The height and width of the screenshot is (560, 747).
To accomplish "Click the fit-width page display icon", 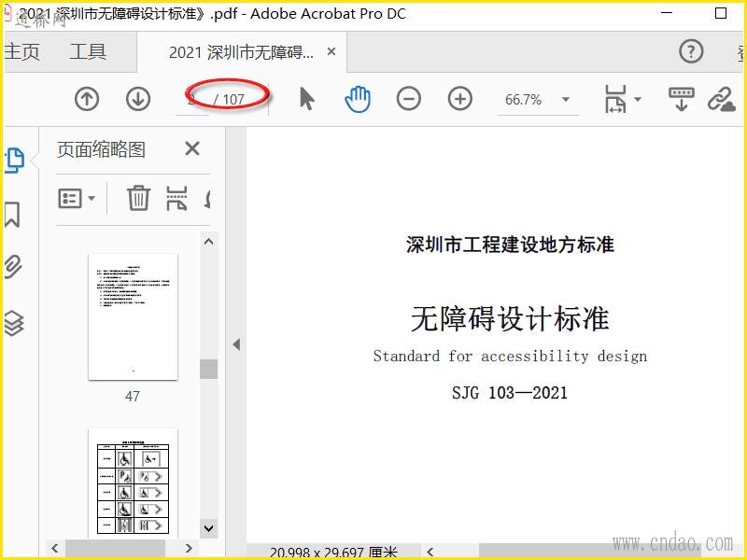I will click(x=615, y=99).
